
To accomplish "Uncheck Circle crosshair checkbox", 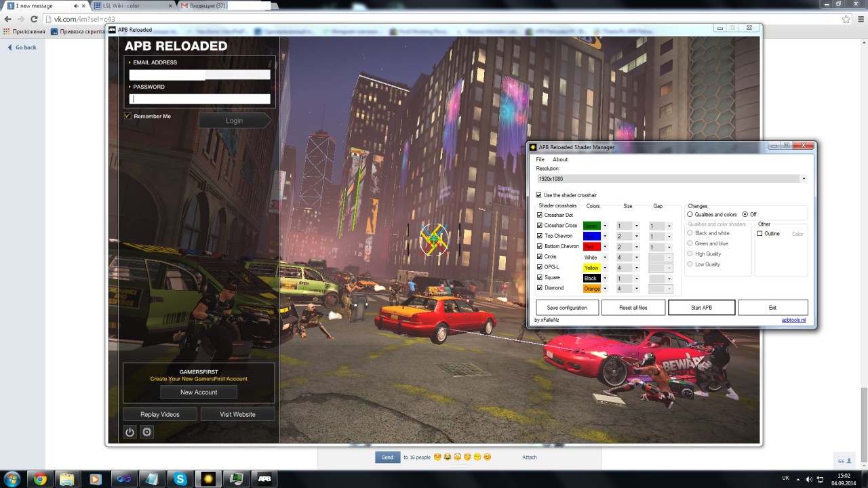I will (540, 257).
